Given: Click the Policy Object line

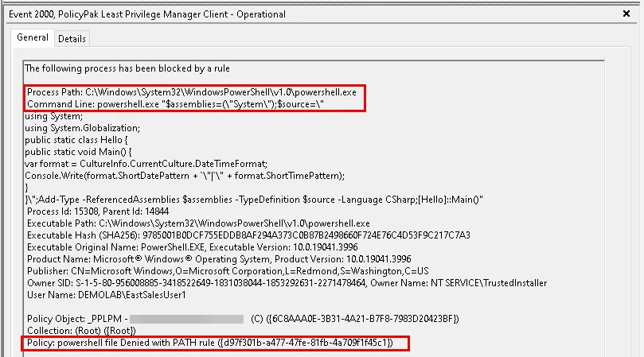Looking at the screenshot, I should click(x=242, y=319).
